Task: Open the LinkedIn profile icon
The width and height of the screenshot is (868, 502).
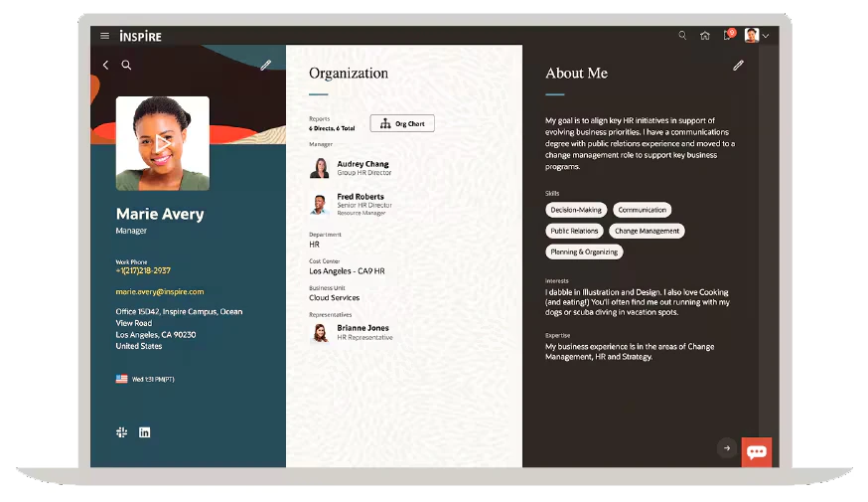Action: [144, 432]
